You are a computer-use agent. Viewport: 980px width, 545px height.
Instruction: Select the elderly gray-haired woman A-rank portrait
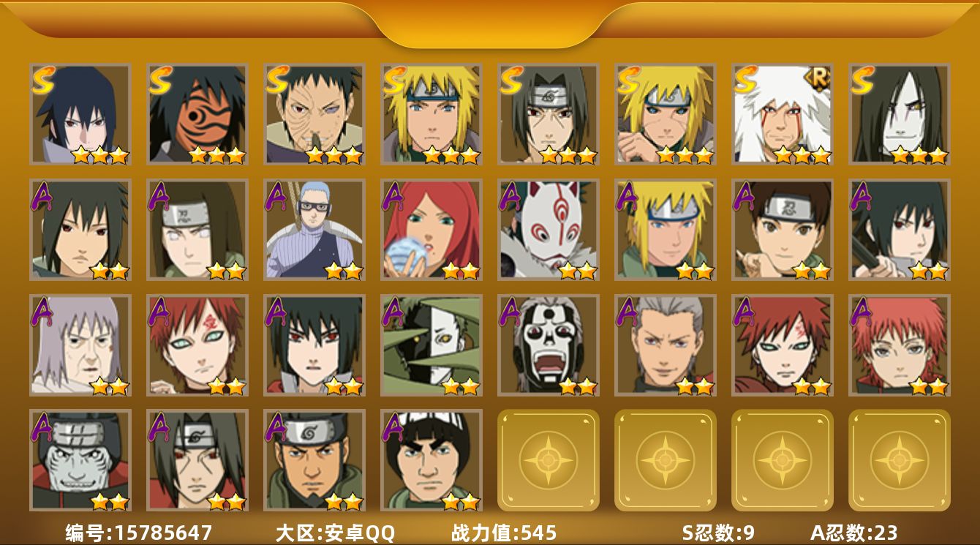[80, 345]
